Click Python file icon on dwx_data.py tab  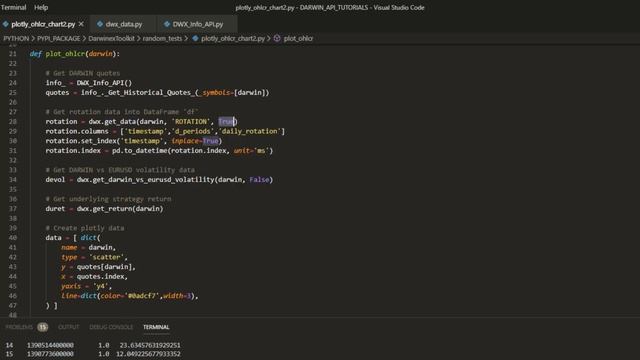100,24
